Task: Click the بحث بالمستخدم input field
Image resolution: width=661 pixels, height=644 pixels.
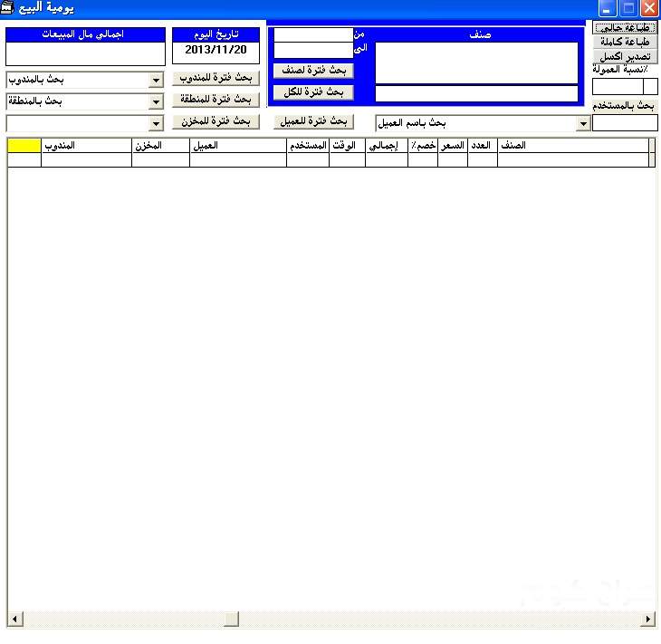Action: [625, 122]
